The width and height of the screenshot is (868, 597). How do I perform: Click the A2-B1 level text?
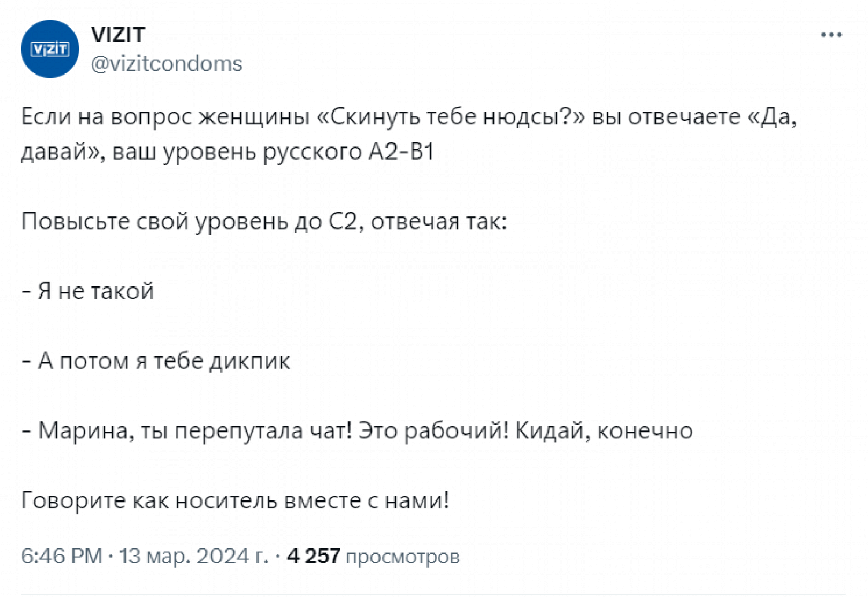coord(401,152)
